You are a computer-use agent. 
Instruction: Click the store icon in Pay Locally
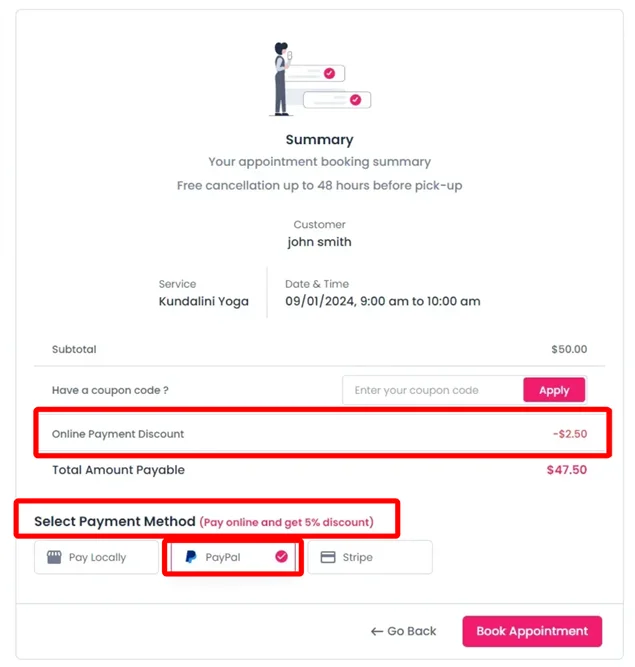pyautogui.click(x=54, y=557)
